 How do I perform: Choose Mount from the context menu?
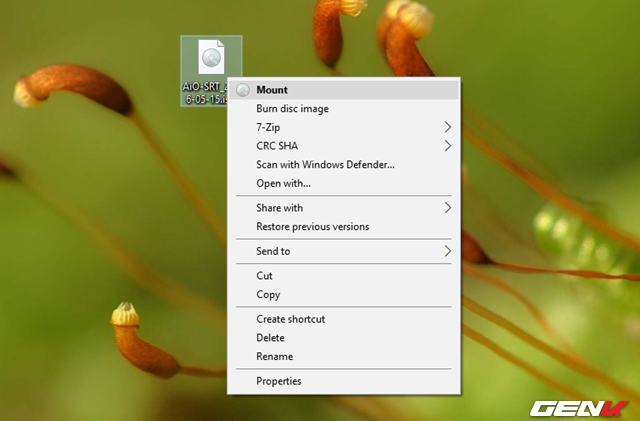tap(272, 90)
